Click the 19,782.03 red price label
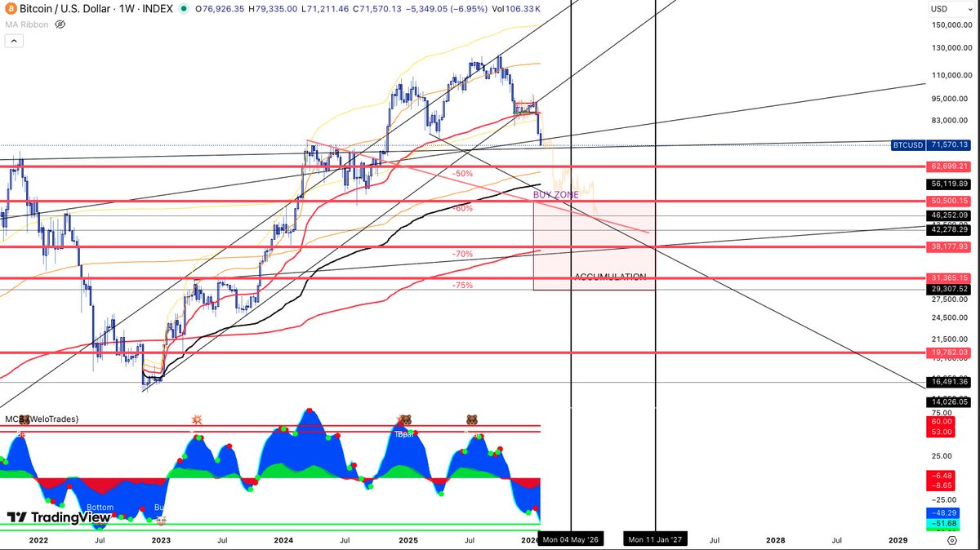The height and width of the screenshot is (550, 980). (x=950, y=353)
